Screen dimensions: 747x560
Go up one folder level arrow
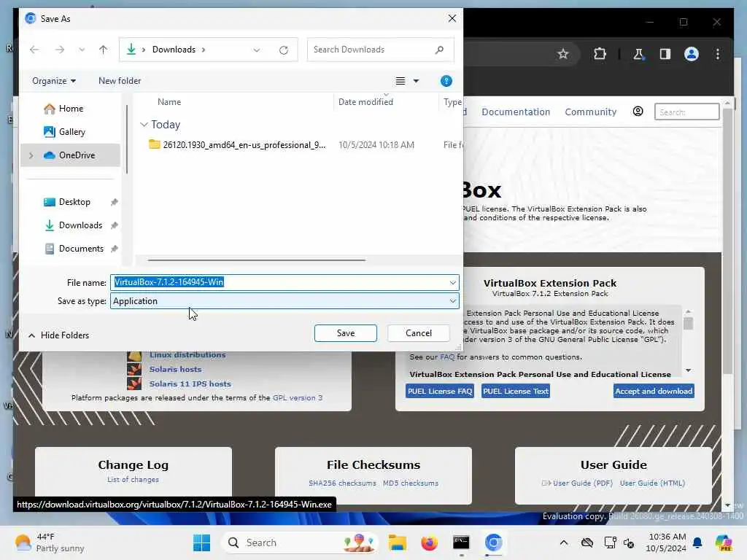click(x=103, y=50)
